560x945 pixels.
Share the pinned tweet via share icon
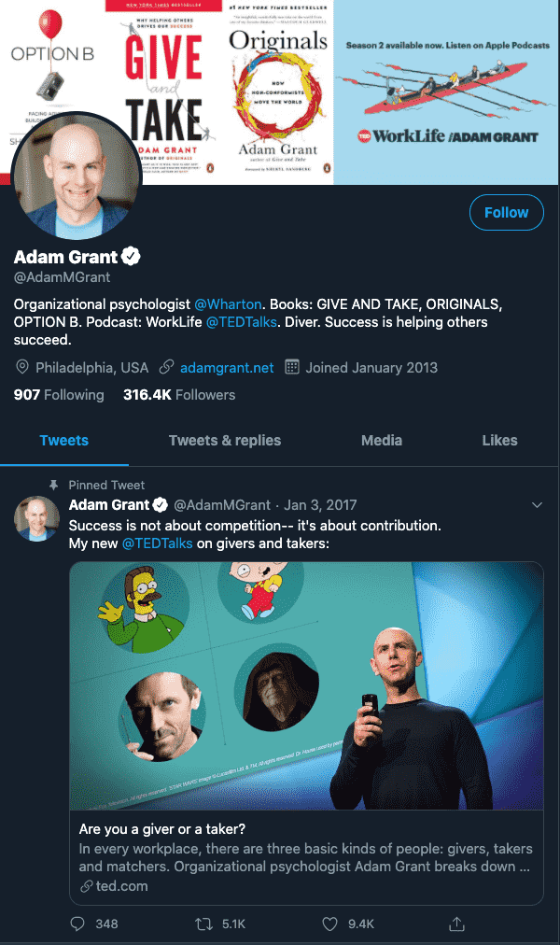tap(457, 924)
